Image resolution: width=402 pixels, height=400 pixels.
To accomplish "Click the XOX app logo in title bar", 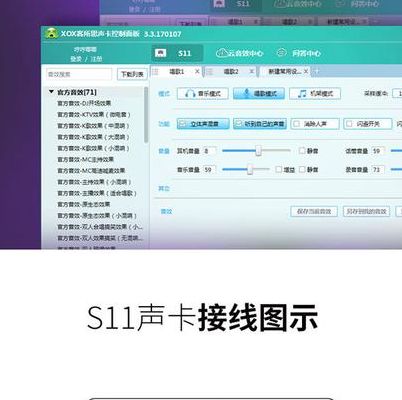I will [51, 33].
